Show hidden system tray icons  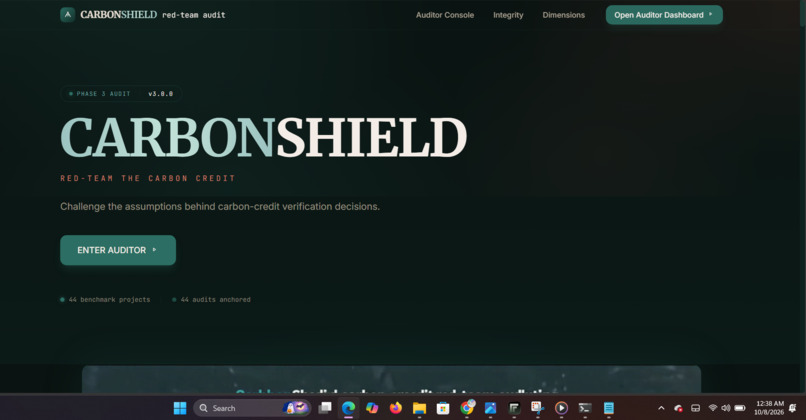[661, 408]
